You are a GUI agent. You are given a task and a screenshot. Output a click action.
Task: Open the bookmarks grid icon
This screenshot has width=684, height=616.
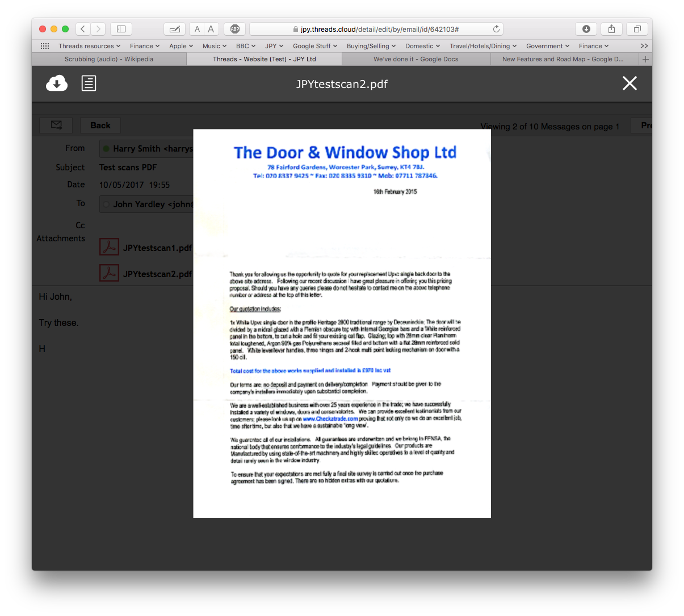(45, 46)
